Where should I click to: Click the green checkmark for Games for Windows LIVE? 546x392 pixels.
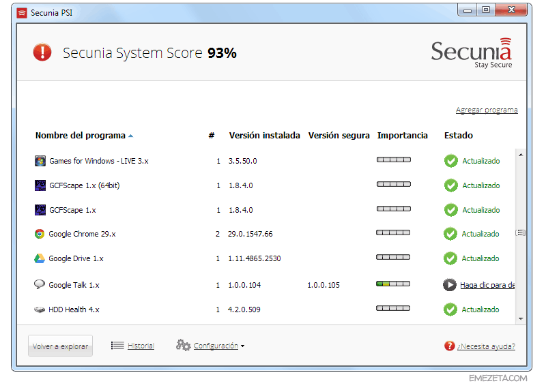(451, 161)
